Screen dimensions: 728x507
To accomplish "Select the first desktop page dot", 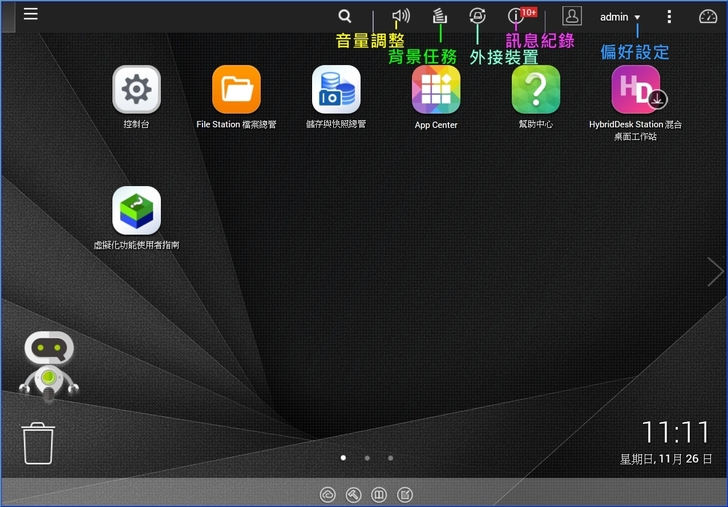I will 343,458.
